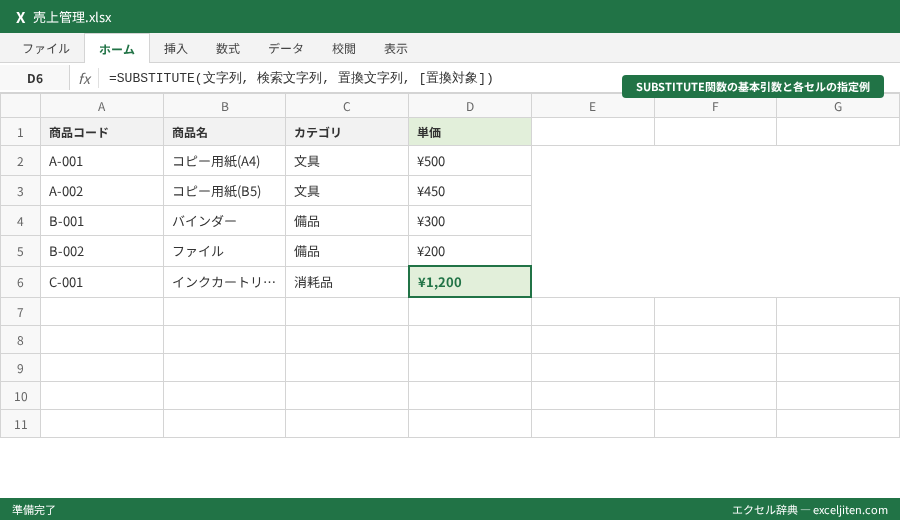The height and width of the screenshot is (520, 900).
Task: Select cell containing C-001
Action: [x=102, y=282]
